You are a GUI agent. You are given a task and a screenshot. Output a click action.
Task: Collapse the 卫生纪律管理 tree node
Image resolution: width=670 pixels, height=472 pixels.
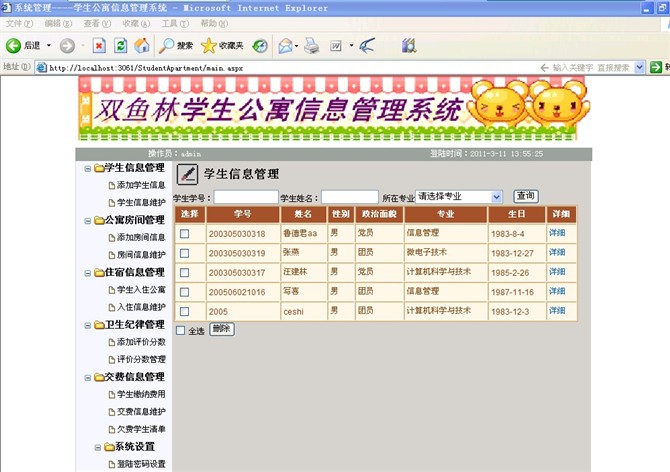88,325
